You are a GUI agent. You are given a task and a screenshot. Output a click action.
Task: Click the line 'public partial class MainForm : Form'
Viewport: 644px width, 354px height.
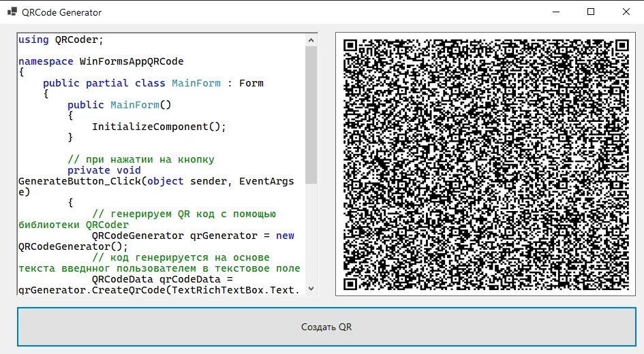tap(153, 83)
